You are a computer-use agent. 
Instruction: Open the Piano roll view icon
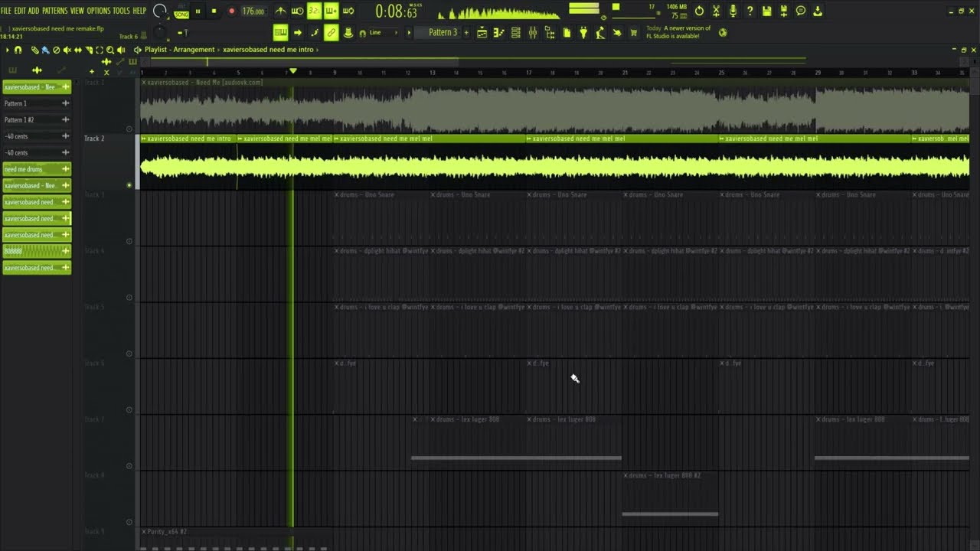click(x=498, y=32)
